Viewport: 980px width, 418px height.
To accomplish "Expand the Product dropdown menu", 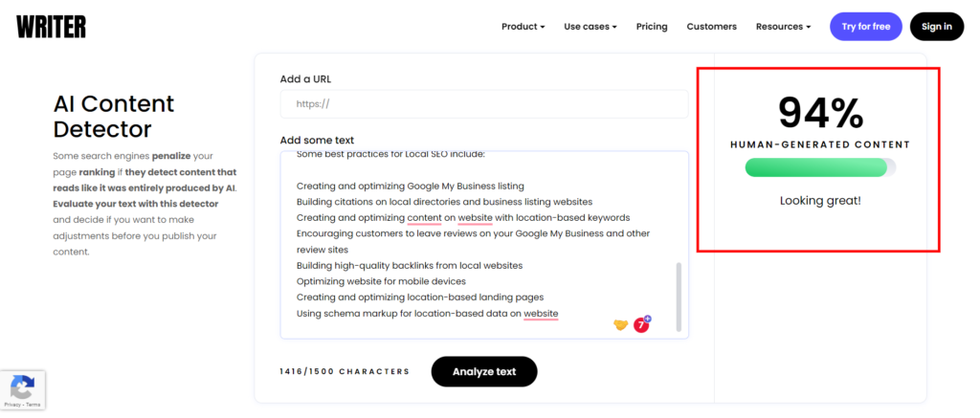I will [x=523, y=27].
